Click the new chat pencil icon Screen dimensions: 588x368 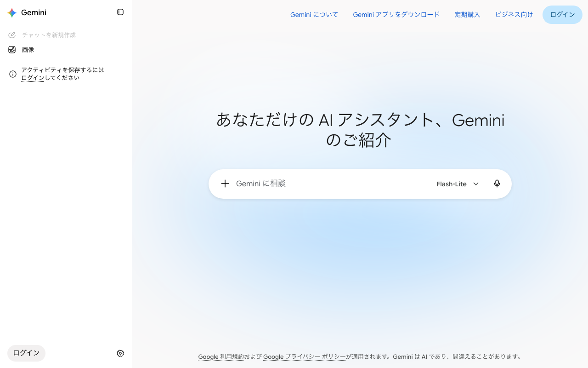pos(12,35)
